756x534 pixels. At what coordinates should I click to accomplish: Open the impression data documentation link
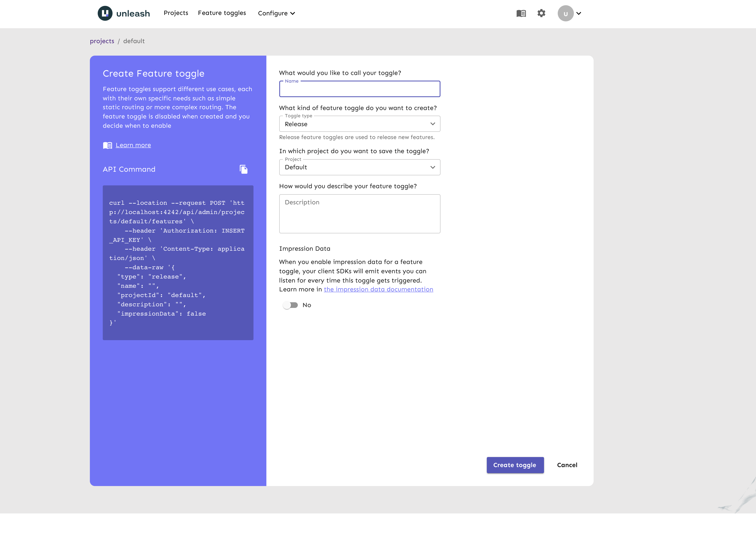(378, 289)
